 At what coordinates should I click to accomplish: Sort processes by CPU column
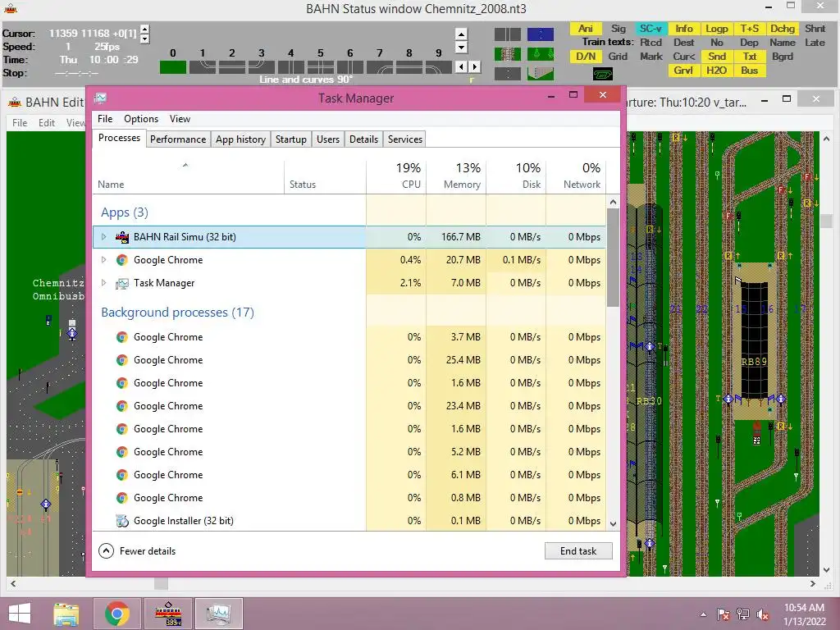click(396, 176)
